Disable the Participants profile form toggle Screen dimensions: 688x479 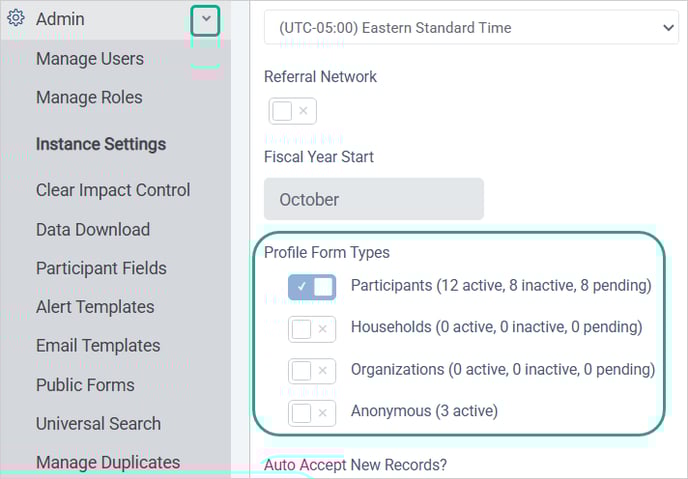point(312,287)
